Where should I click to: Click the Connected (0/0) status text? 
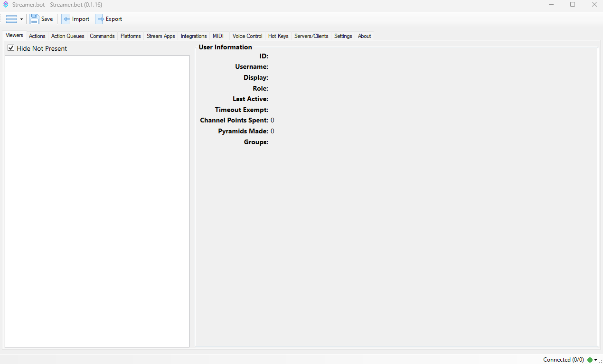click(563, 360)
